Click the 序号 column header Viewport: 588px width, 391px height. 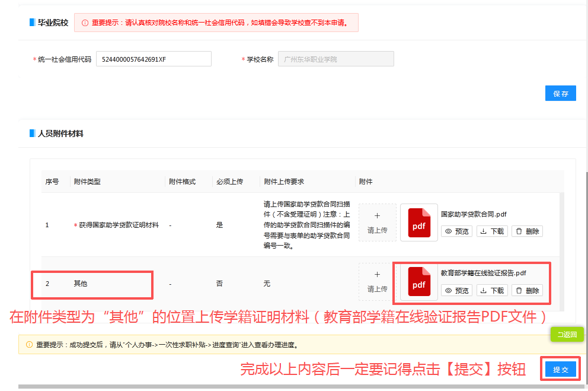point(52,182)
